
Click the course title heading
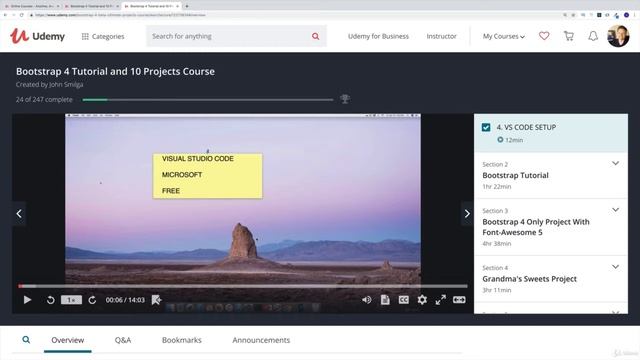(115, 71)
